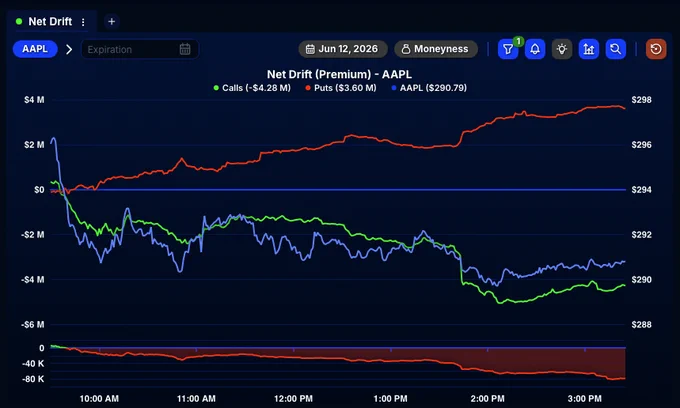The height and width of the screenshot is (408, 680).
Task: Click the chart title Net Drift (Premium) - AAPL
Action: [339, 74]
